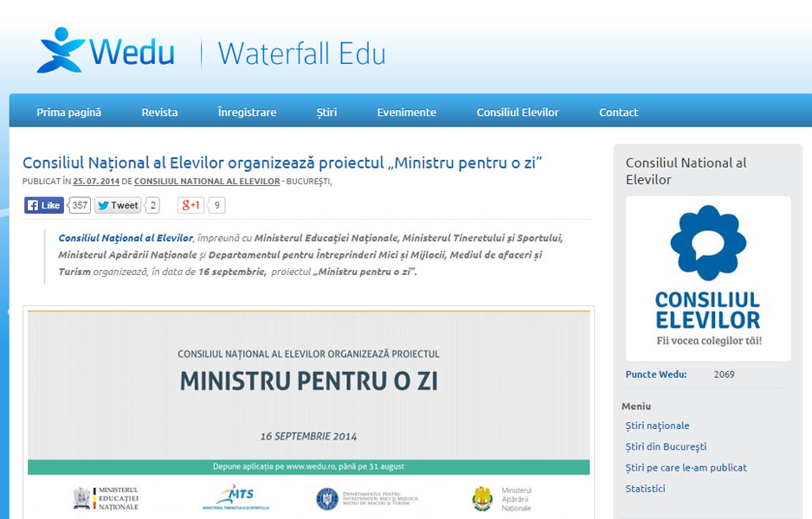Click the Consiliul Elevilor flower logo
The width and height of the screenshot is (812, 519).
(x=707, y=243)
